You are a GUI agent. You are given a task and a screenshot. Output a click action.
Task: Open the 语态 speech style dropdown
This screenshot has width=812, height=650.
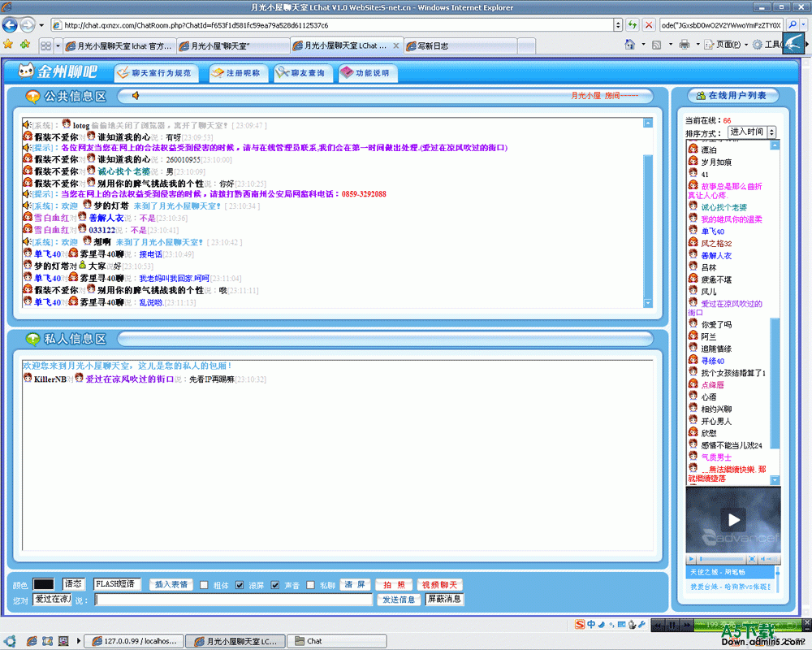[71, 583]
